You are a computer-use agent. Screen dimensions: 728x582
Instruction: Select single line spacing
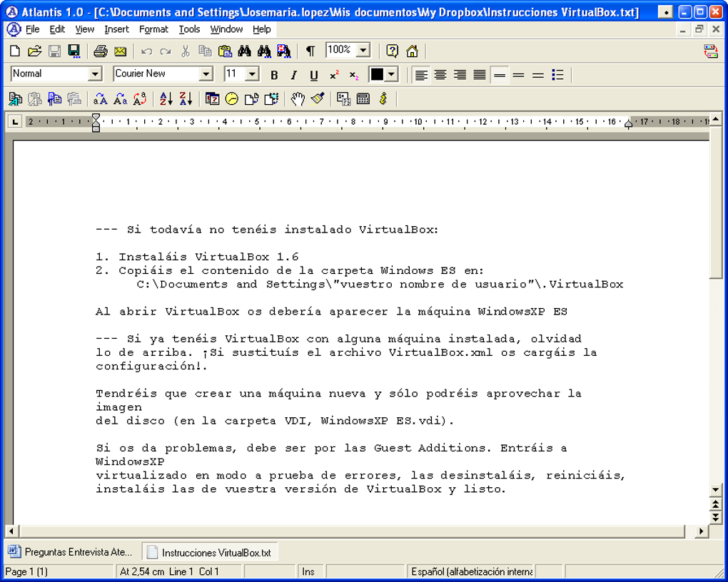point(500,75)
